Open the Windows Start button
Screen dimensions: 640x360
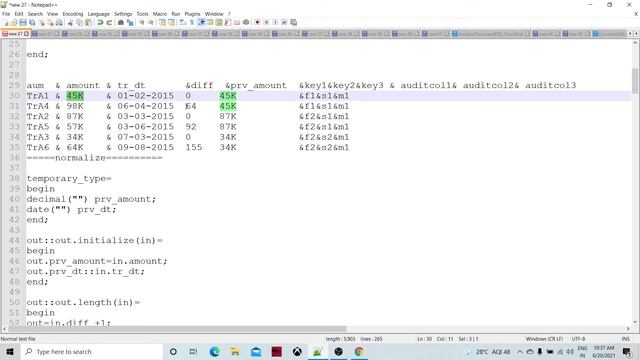(x=10, y=351)
